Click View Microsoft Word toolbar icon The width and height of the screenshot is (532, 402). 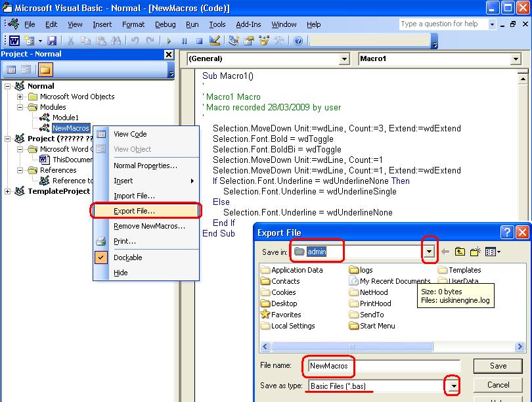(14, 41)
